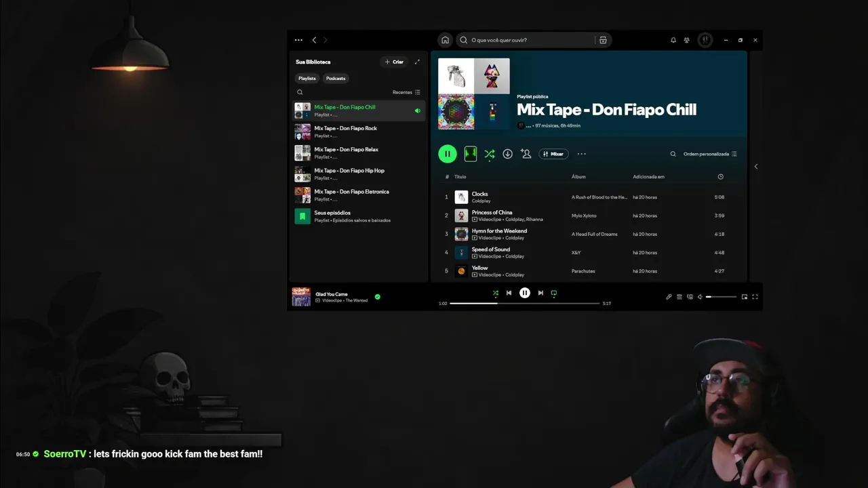Open album 'A Rush of Blood to the He…'
This screenshot has height=488, width=868.
(x=599, y=197)
